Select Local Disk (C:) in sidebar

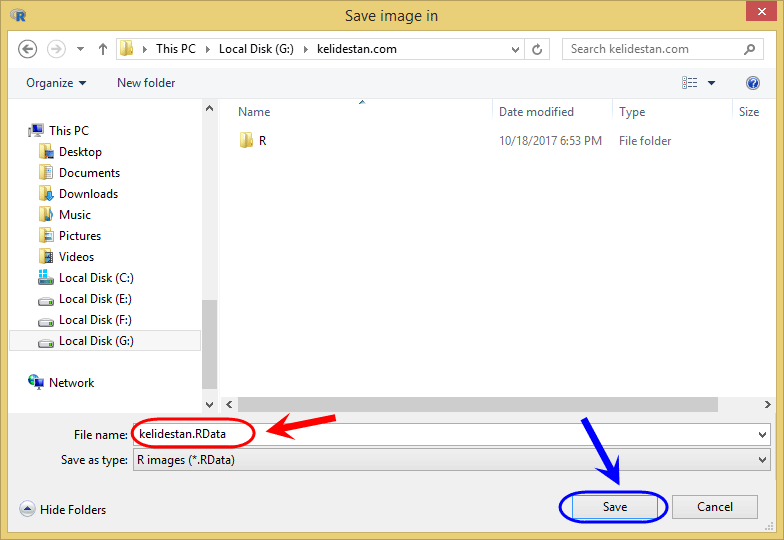tap(86, 278)
